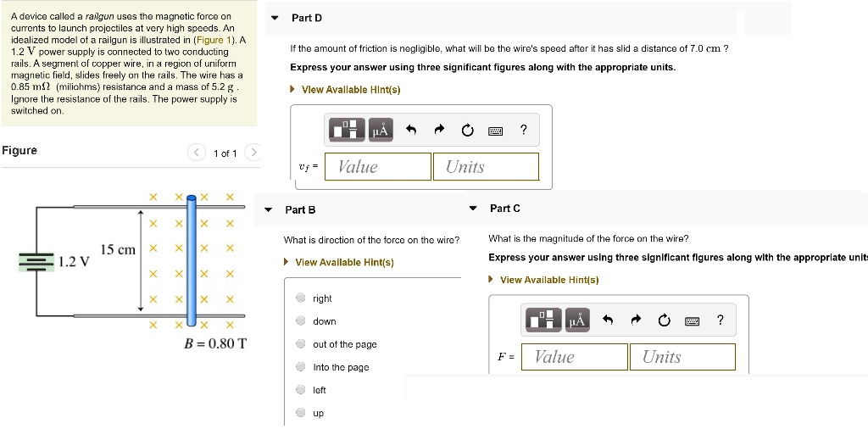Go to previous figure arrow
Image resolution: width=868 pixels, height=429 pixels.
[x=197, y=153]
